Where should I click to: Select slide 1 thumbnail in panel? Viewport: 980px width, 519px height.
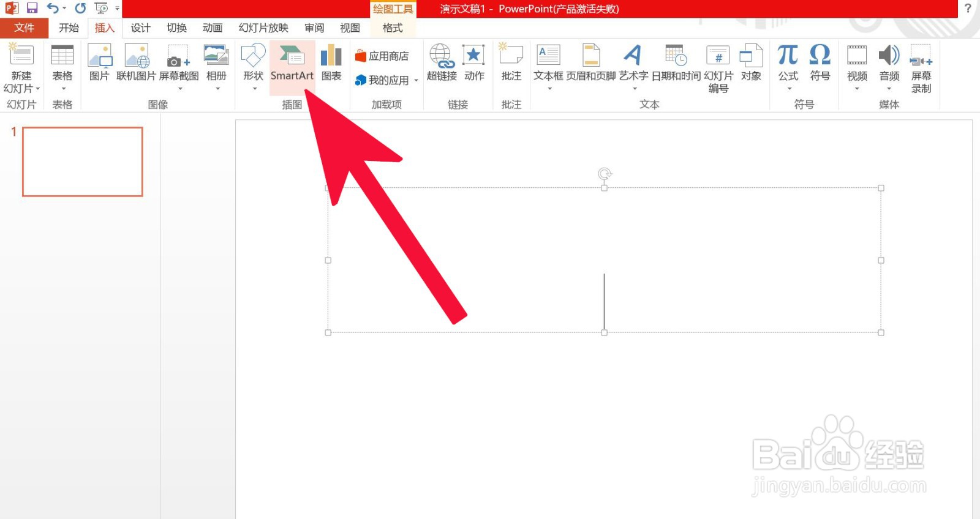[x=83, y=162]
